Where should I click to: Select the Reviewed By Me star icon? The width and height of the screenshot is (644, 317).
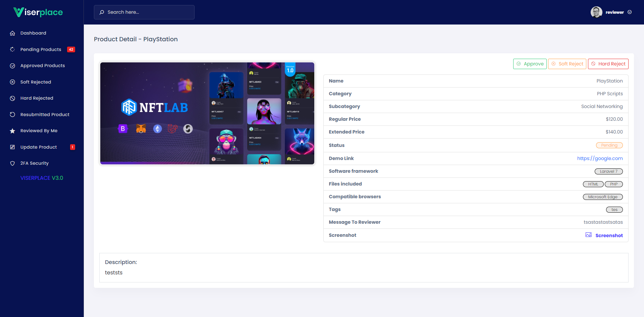pyautogui.click(x=12, y=131)
